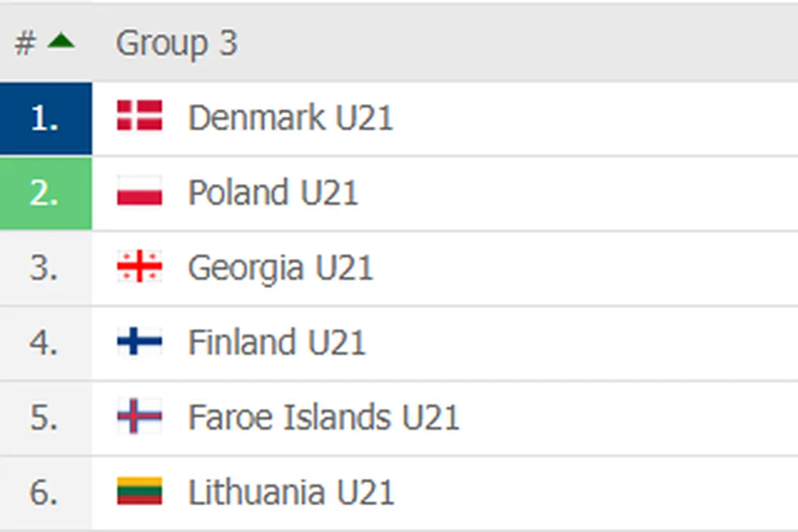Open the Poland U21 team link
Image resolution: width=798 pixels, height=532 pixels.
point(273,193)
